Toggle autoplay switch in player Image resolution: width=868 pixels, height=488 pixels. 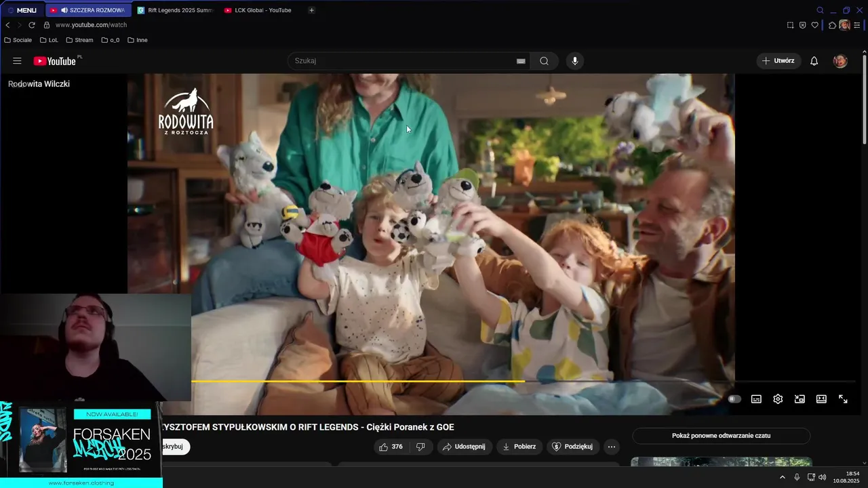coord(734,399)
